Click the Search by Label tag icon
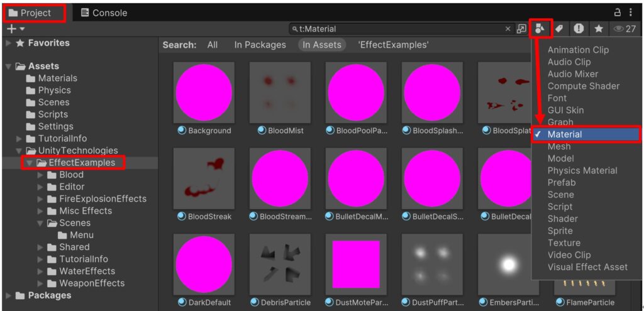This screenshot has width=644, height=311. (x=559, y=28)
